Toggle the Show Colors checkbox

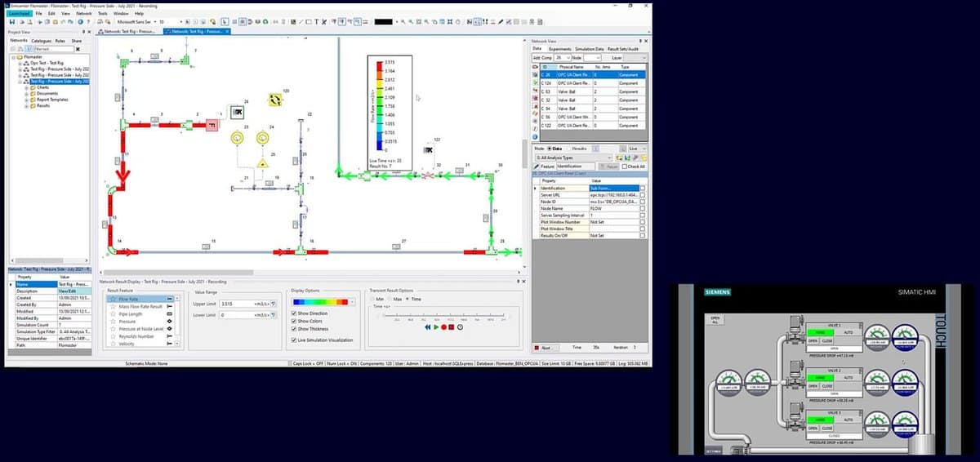294,321
